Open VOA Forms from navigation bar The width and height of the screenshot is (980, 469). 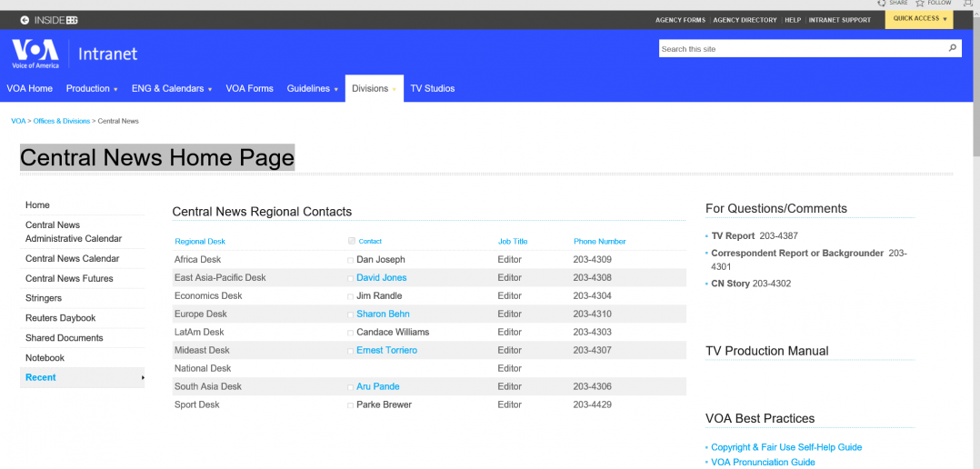tap(249, 89)
